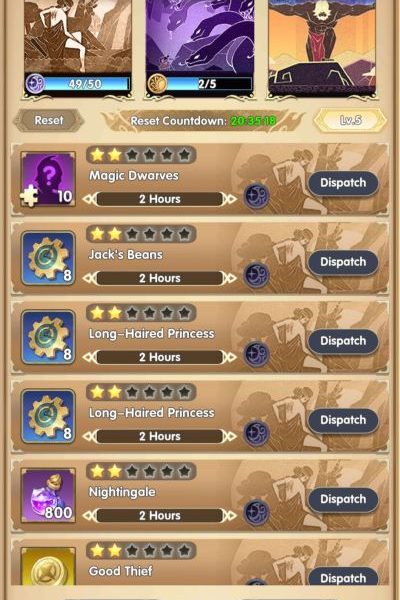Open the sepia solo quest card
This screenshot has width=400, height=600.
[78, 48]
